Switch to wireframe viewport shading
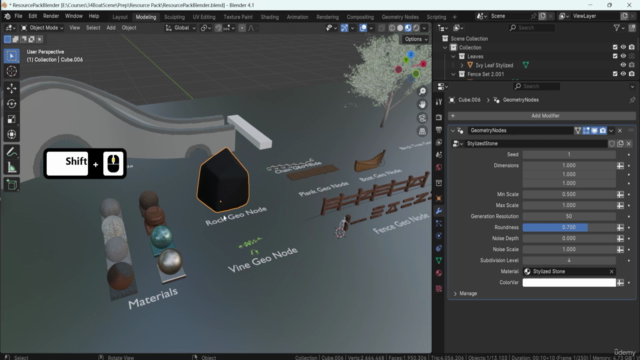 point(392,28)
